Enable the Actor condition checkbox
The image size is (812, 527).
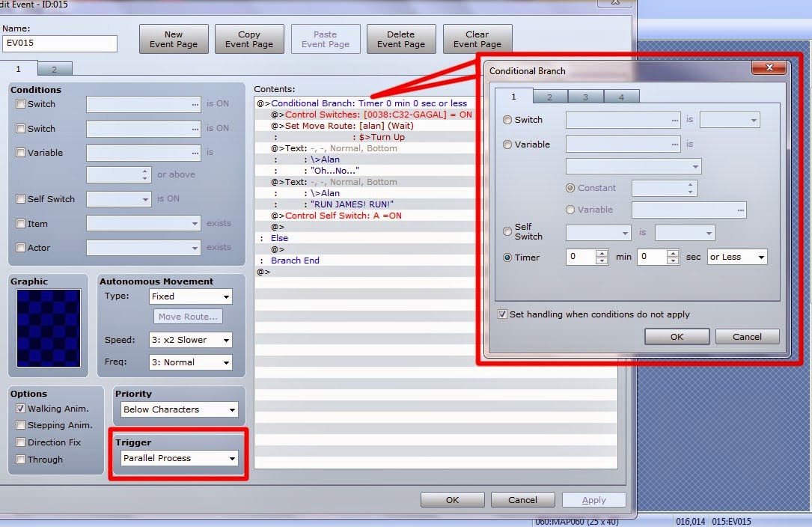[21, 247]
